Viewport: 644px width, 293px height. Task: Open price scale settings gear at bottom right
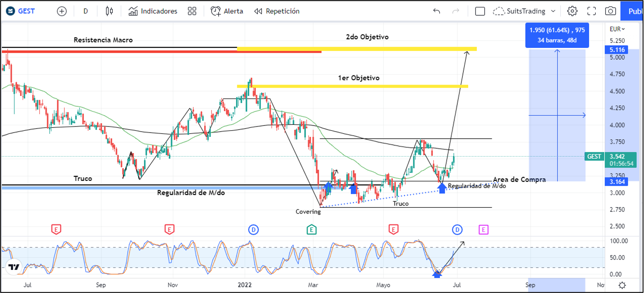pos(622,285)
